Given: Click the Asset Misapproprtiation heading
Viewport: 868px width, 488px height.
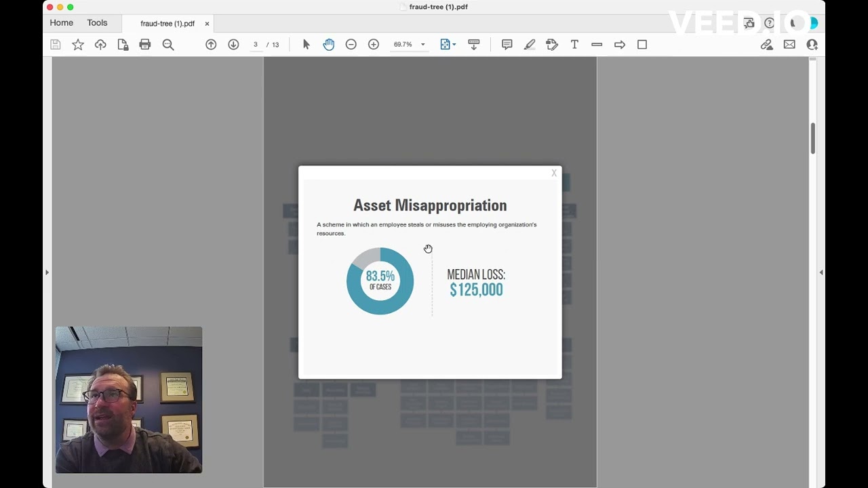Looking at the screenshot, I should pyautogui.click(x=430, y=205).
